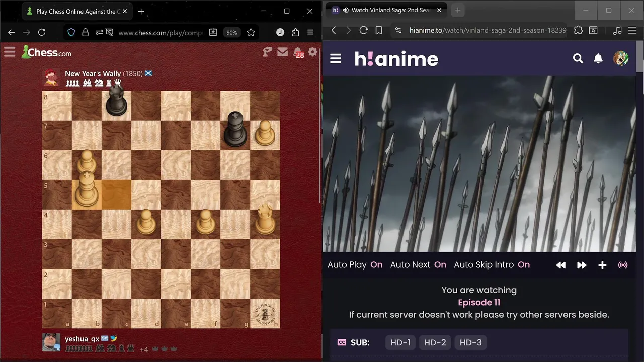Open Firefox extensions puzzle icon
The image size is (644, 362).
295,32
